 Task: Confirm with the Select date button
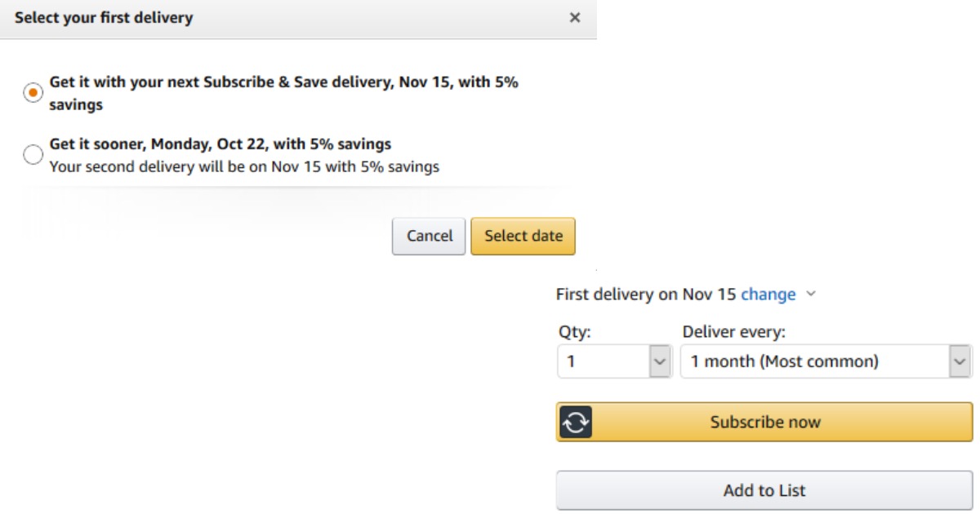click(523, 236)
